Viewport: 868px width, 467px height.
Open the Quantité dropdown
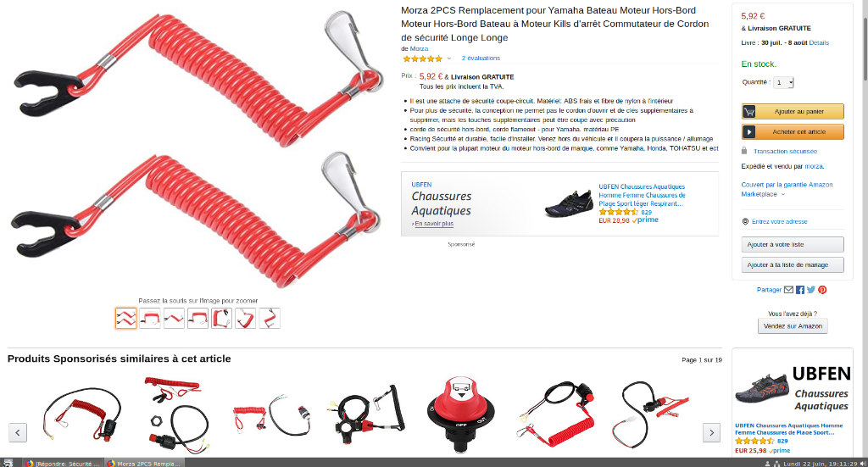pos(784,82)
